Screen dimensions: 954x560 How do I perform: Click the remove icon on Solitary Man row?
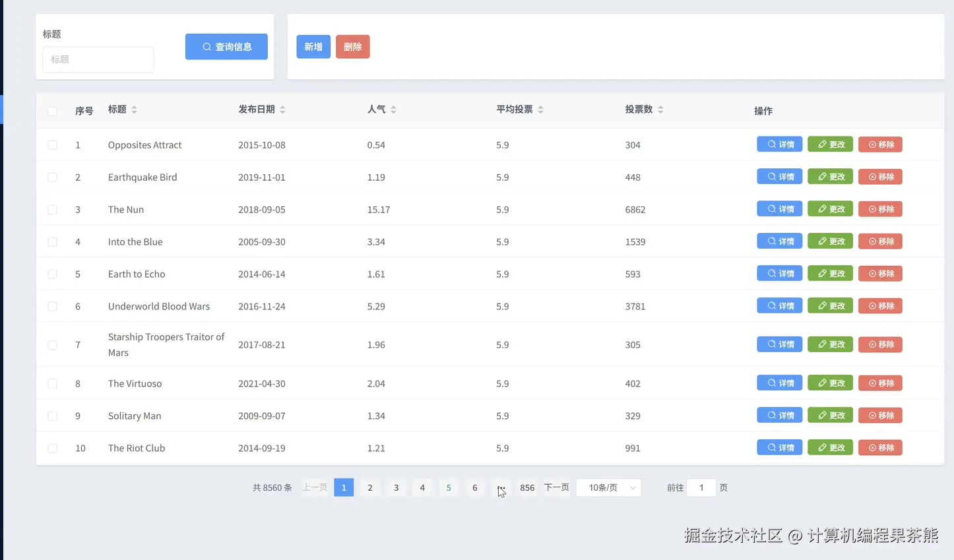tap(872, 415)
